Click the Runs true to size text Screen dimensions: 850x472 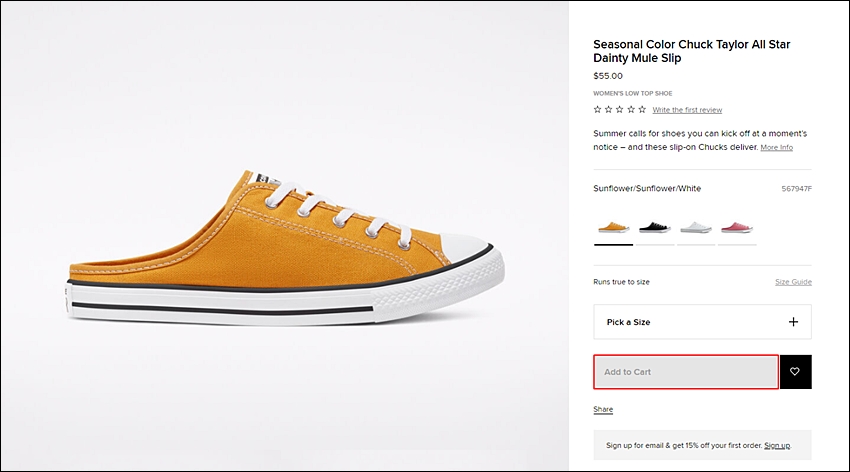621,282
